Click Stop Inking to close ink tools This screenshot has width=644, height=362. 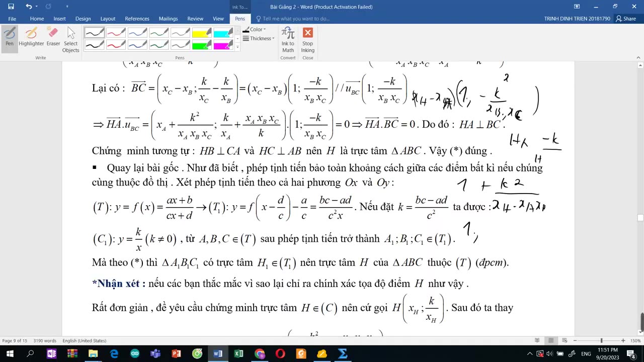[307, 40]
